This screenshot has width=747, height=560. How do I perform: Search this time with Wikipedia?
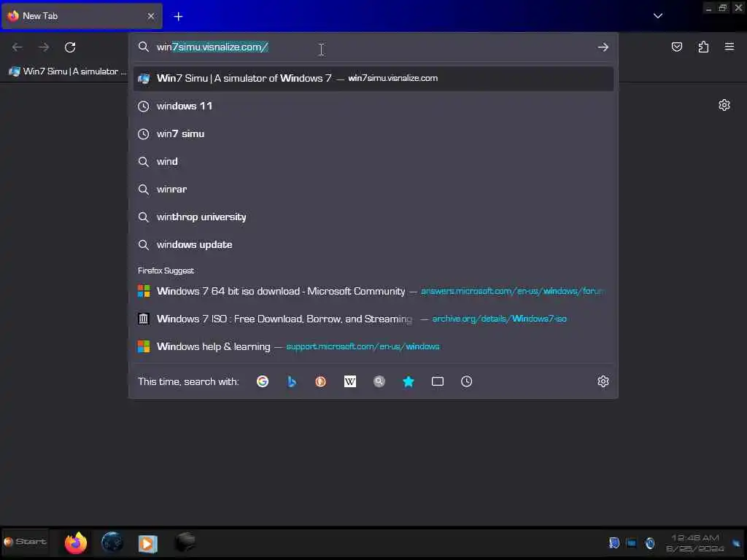coord(350,381)
